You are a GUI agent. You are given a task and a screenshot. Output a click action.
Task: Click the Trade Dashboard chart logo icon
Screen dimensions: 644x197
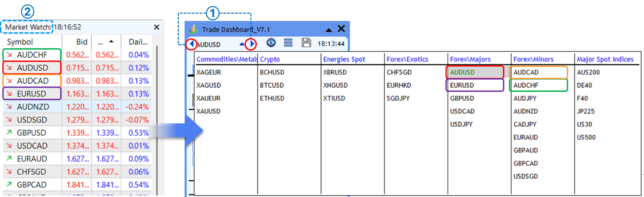point(193,29)
